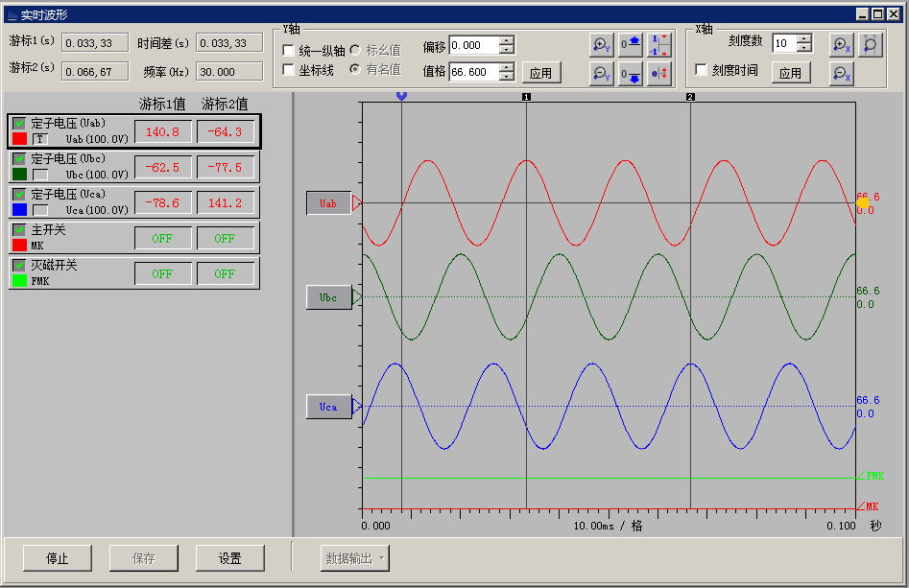Open Uab red color swatch
This screenshot has width=909, height=588.
point(20,139)
